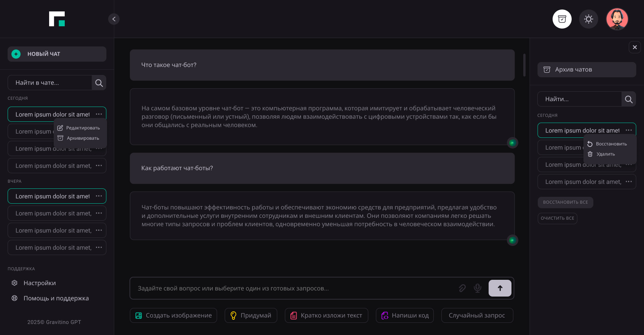Viewport: 644px width, 335px height.
Task: Click the chat archive icon in header
Action: point(562,19)
